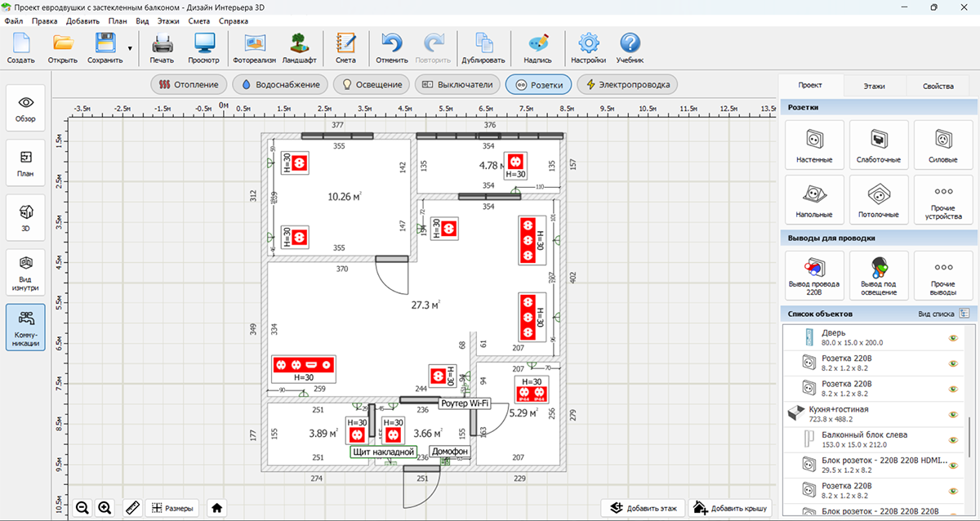Hide the Дверь object via eye icon
The image size is (980, 521).
pyautogui.click(x=952, y=337)
